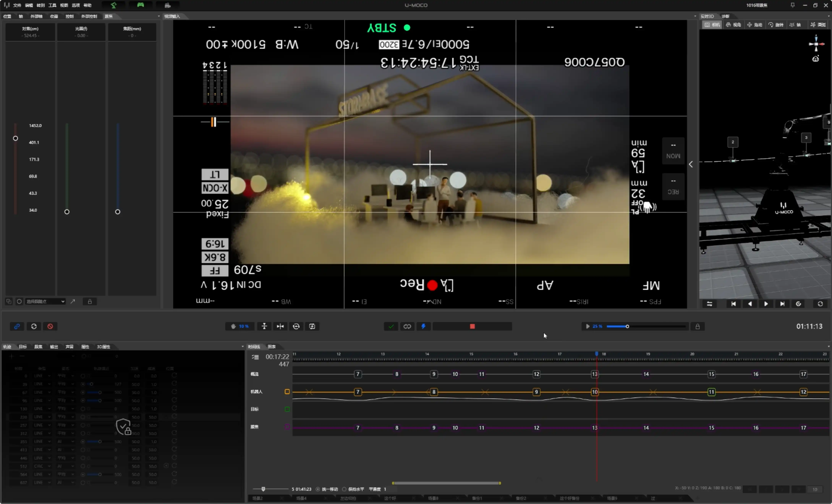Open the 工具 menu
Screen dimensions: 832x504
click(52, 5)
